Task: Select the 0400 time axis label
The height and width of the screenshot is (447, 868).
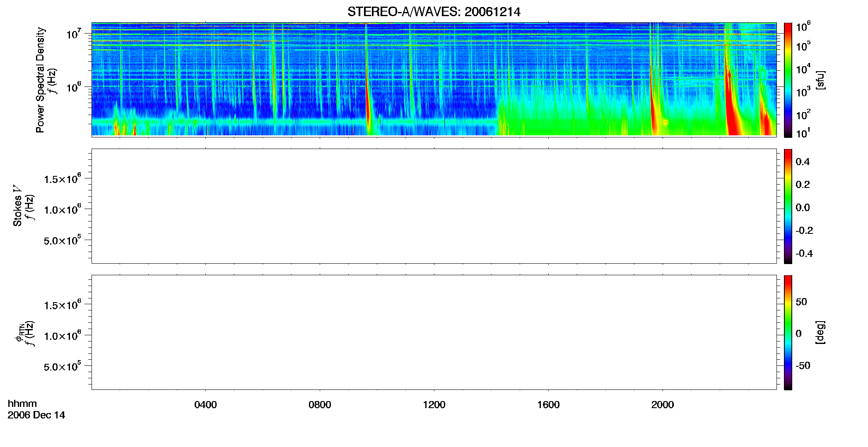Action: [205, 405]
